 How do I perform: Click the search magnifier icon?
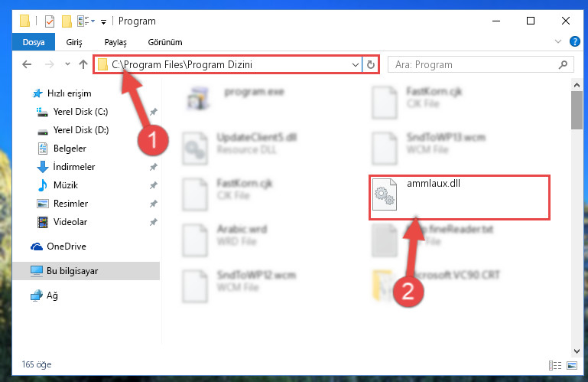[x=563, y=64]
